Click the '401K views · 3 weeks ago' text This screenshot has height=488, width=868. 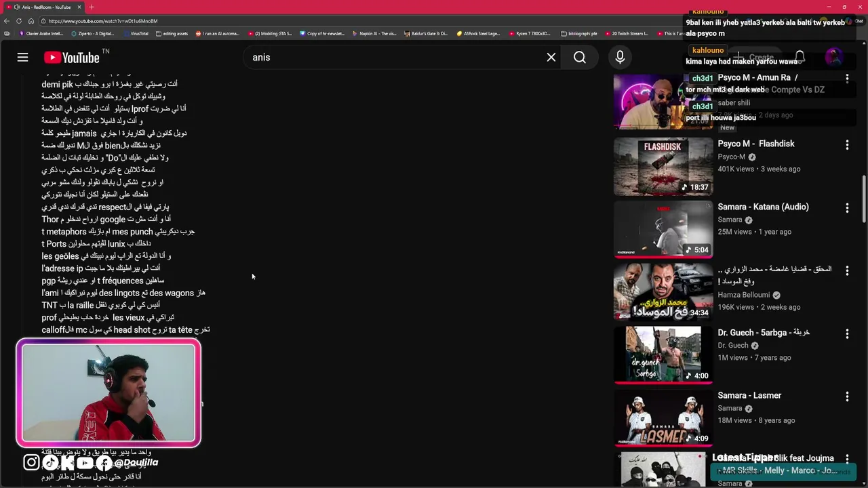pyautogui.click(x=759, y=169)
